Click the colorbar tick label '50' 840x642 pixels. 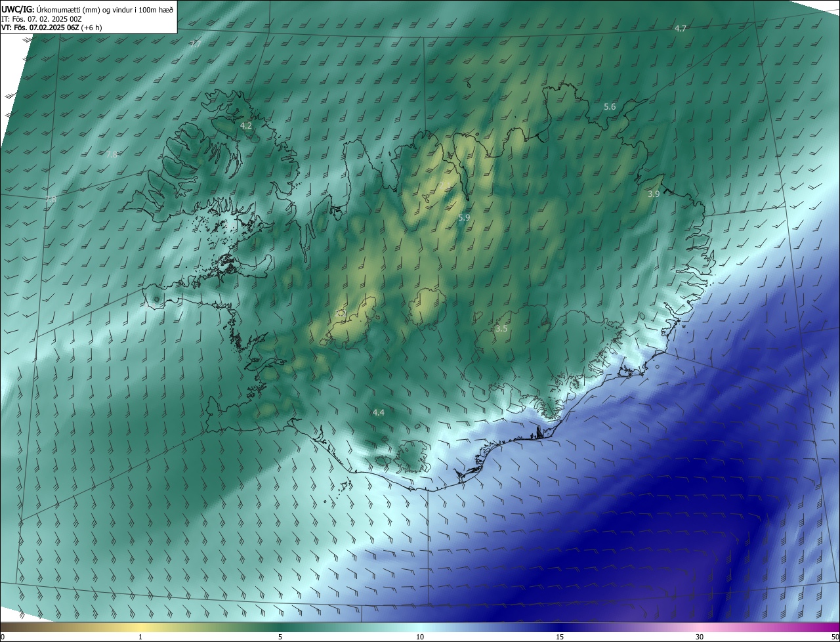coord(835,637)
